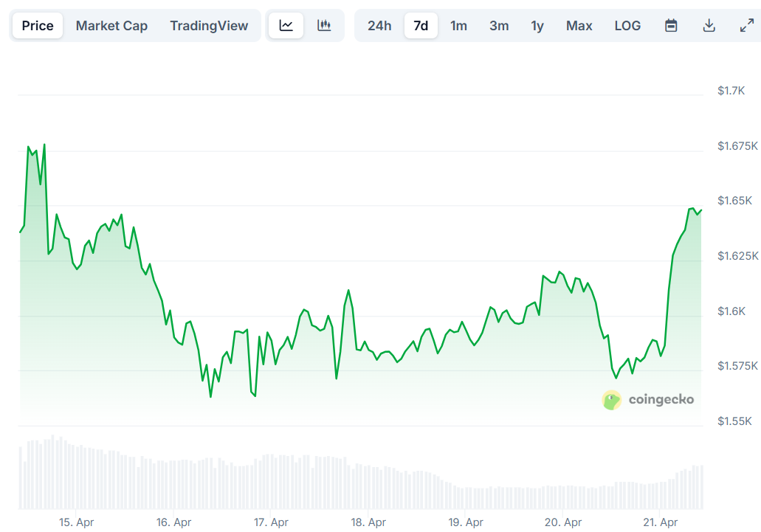Open the date range calendar icon

click(671, 25)
